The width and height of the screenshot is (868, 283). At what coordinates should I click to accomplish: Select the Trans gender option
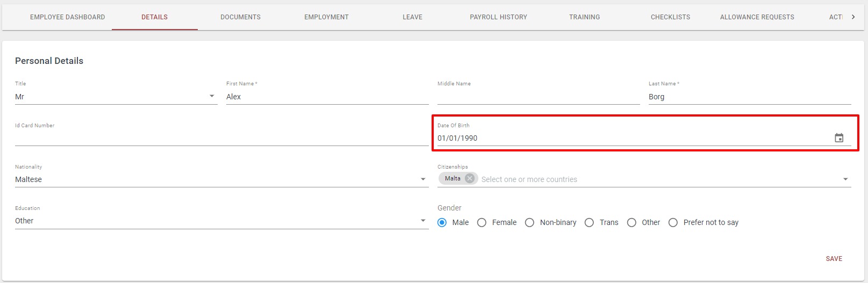[x=589, y=222]
